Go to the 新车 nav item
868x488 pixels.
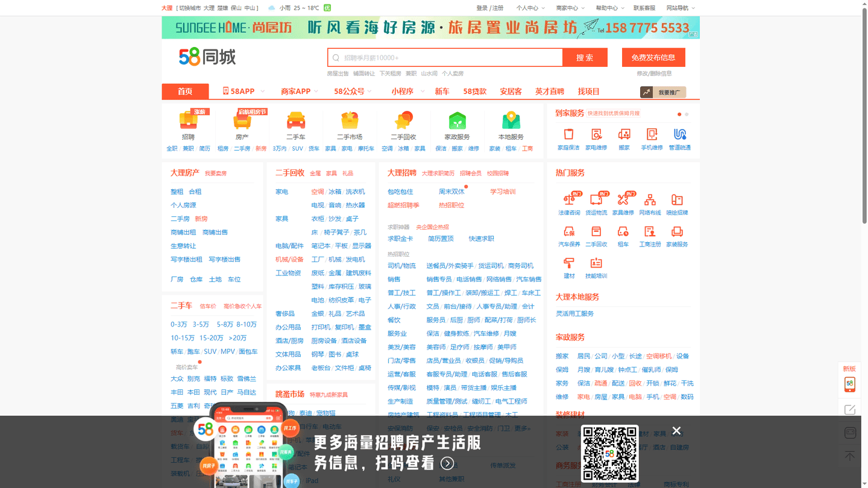pyautogui.click(x=442, y=91)
